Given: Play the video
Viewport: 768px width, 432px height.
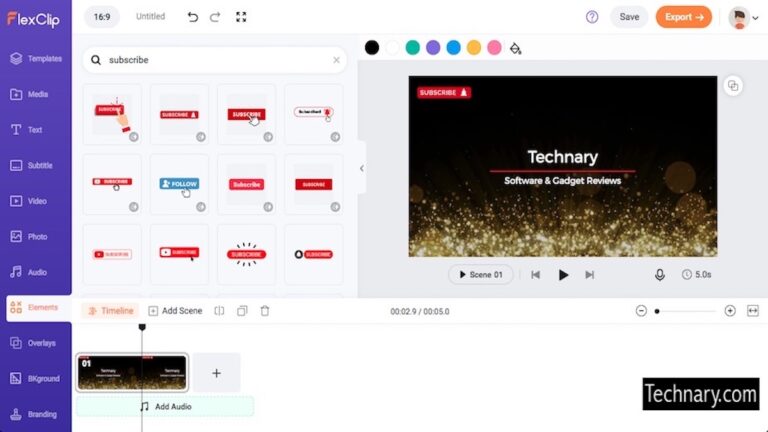Looking at the screenshot, I should [563, 275].
